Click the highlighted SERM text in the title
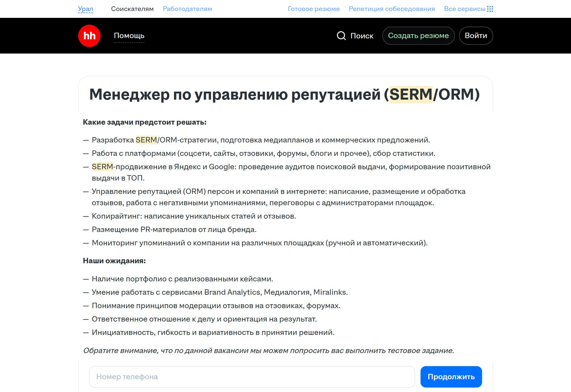 [407, 95]
